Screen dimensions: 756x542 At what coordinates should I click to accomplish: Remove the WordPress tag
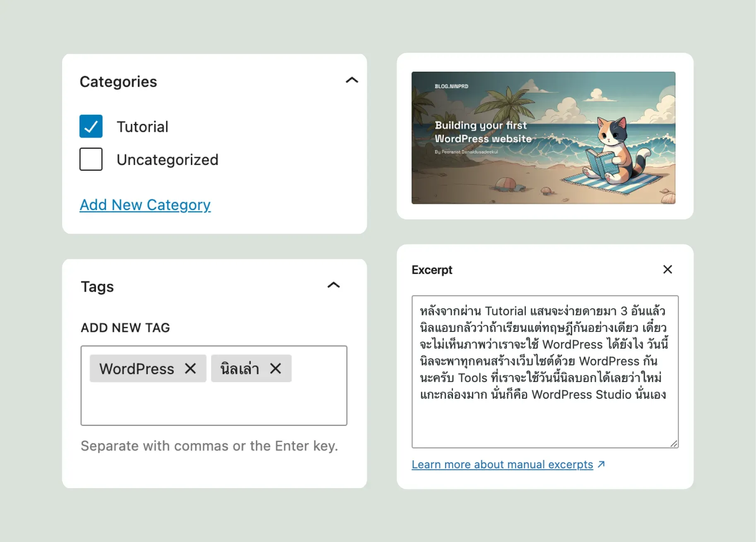190,368
